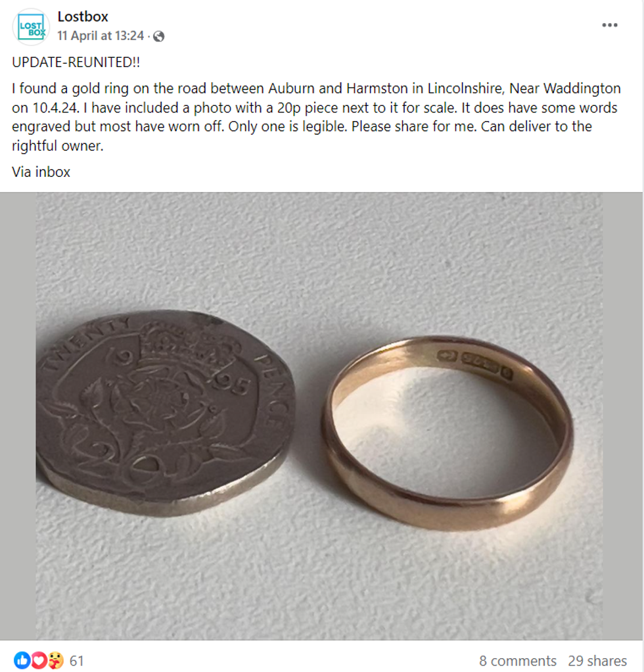This screenshot has width=644, height=672.
Task: Click the gold ring in the photo
Action: [448, 433]
